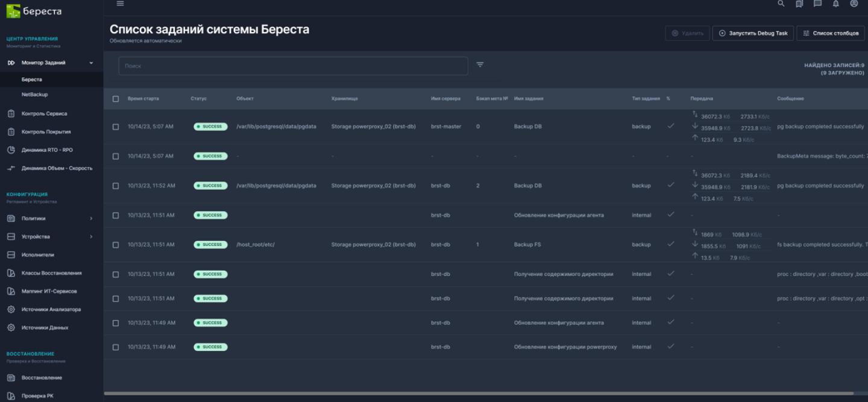Viewport: 868px width, 402px height.
Task: Click the Монитор Заданий fast-forward icon
Action: (11, 63)
